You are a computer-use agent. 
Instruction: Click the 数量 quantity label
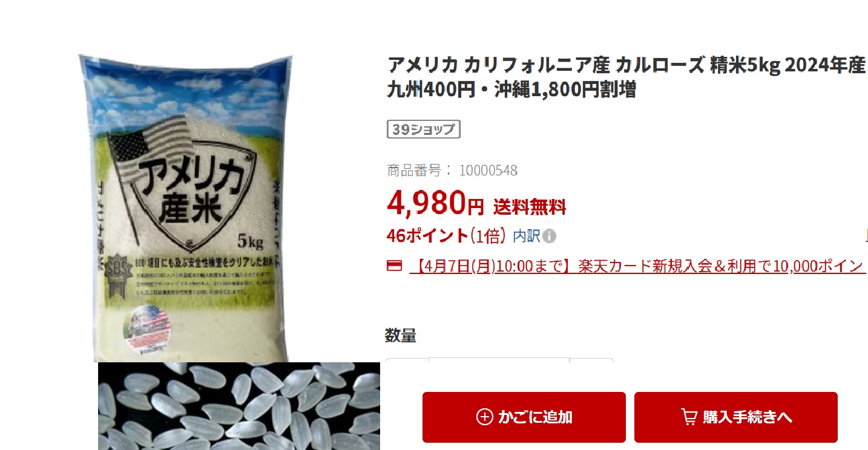pyautogui.click(x=401, y=335)
